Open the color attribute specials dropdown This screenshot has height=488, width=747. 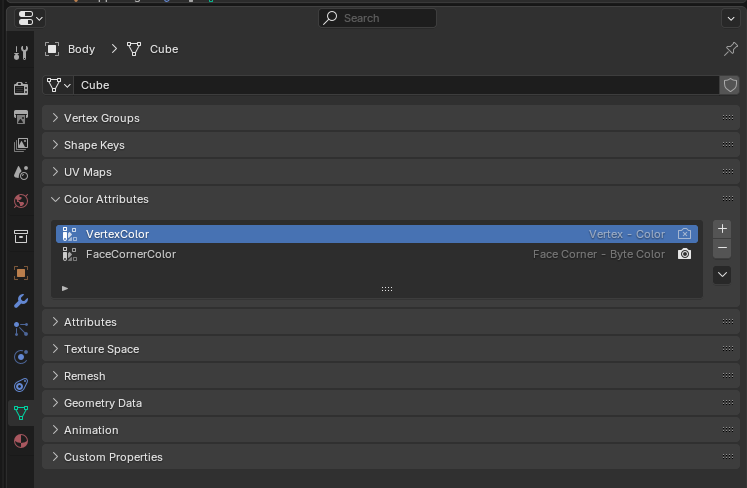point(722,274)
